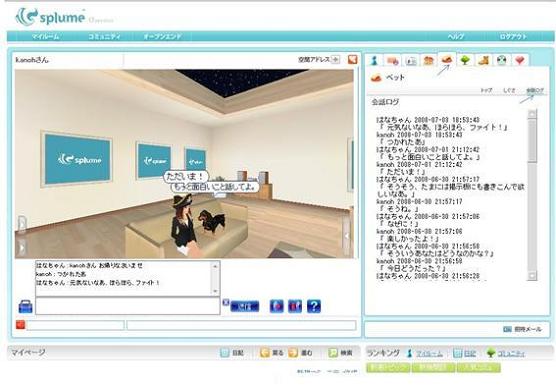The height and width of the screenshot is (385, 556).
Task: Click the 進む forward arrow icon
Action: coord(293,353)
